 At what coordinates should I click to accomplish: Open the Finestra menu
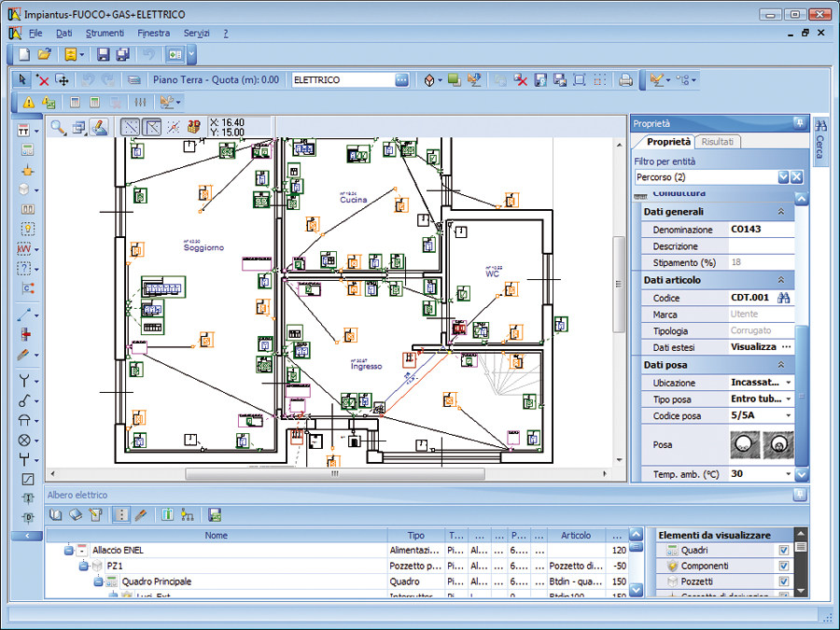(x=154, y=34)
